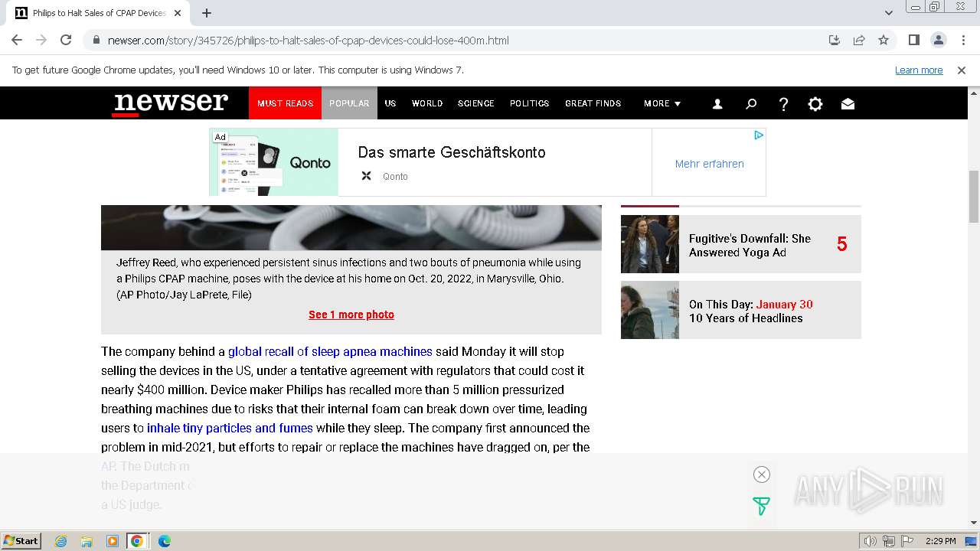The width and height of the screenshot is (980, 551).
Task: Go to Newser home via logo
Action: (170, 103)
